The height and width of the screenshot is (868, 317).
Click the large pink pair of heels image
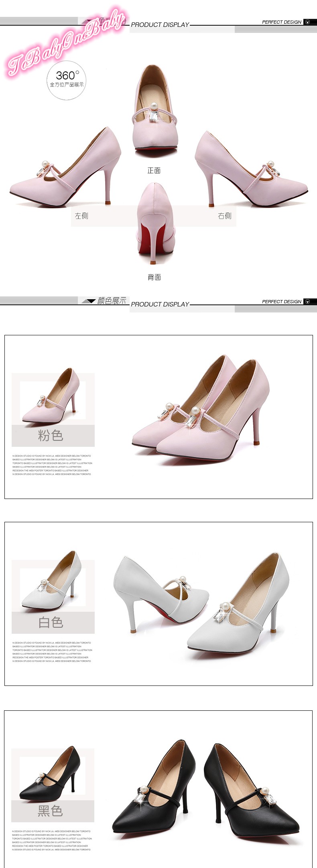pos(201,409)
